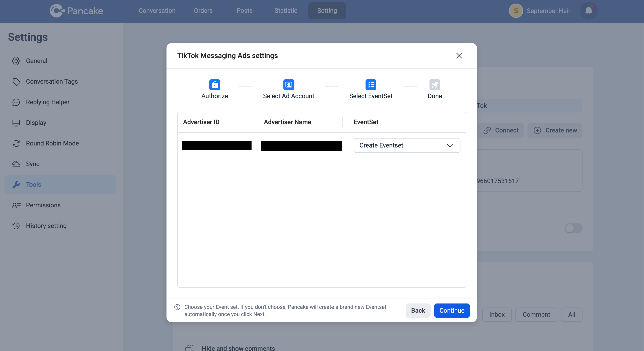Expand the Eventset dropdown chevron

pos(450,145)
